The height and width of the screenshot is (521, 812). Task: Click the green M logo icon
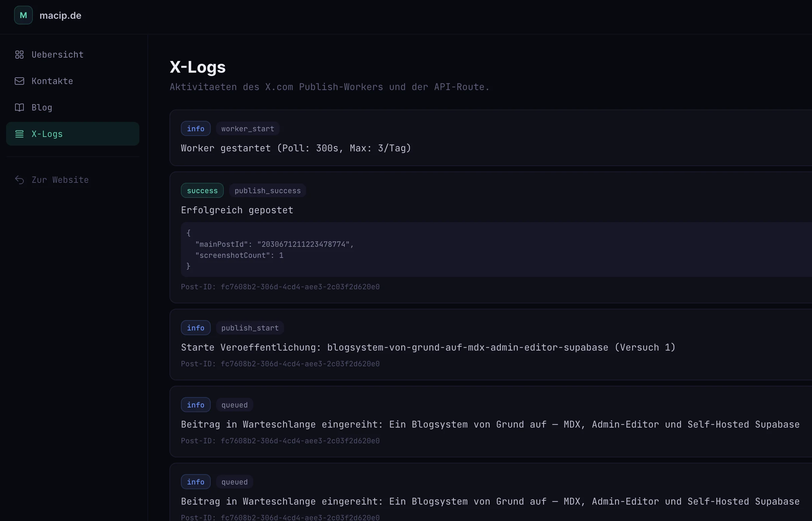23,15
